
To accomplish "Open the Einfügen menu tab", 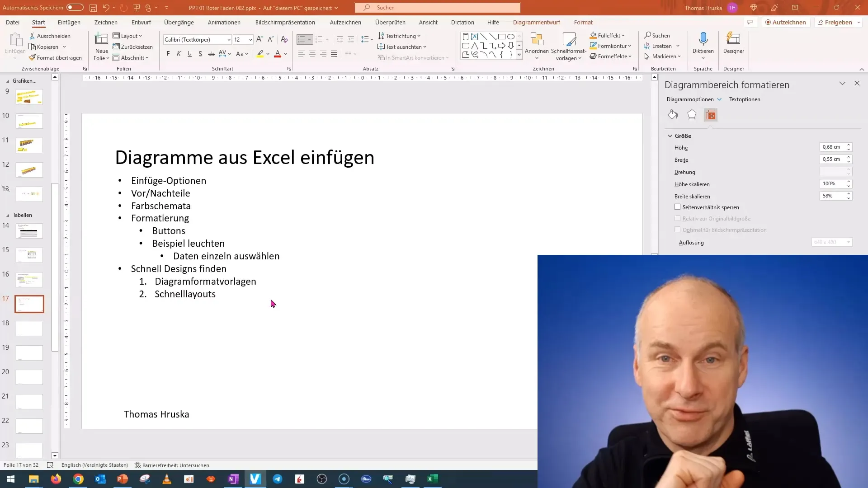I will point(69,22).
